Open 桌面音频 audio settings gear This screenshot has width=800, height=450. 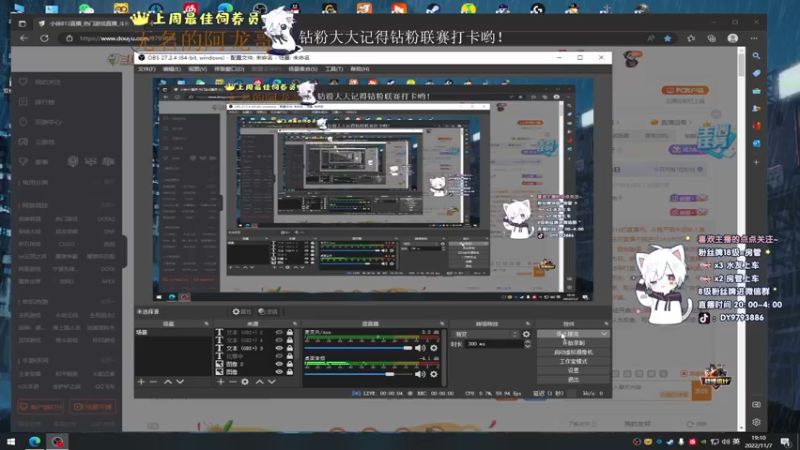(434, 374)
